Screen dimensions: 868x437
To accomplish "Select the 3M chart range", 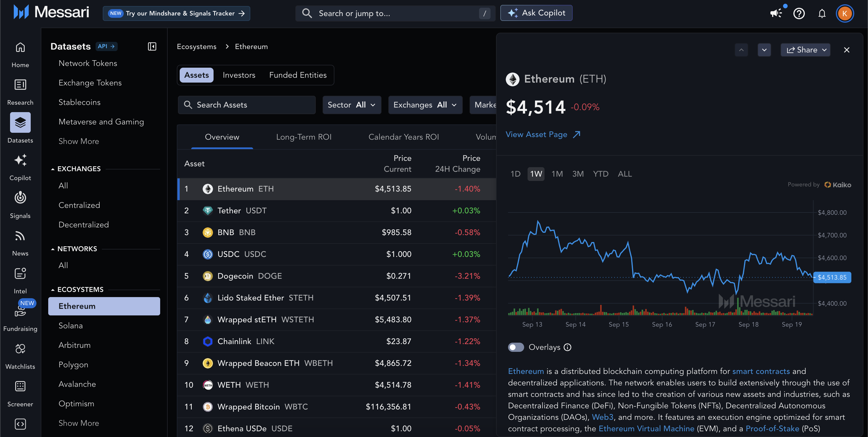I will [578, 174].
